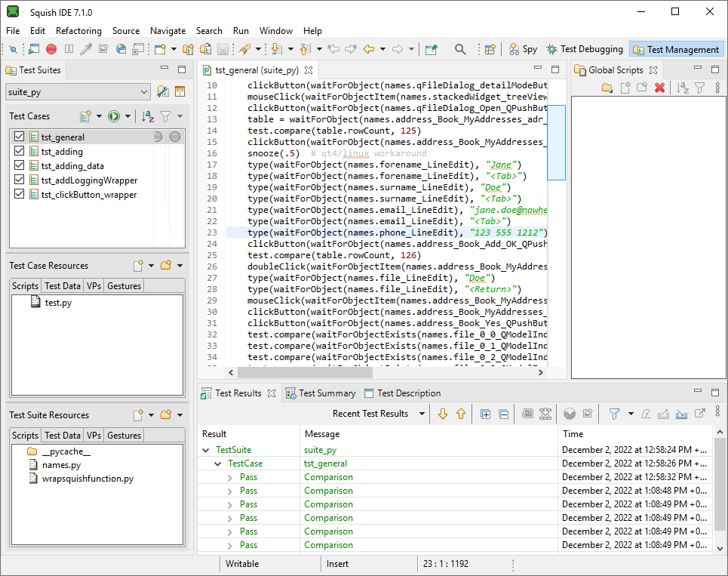Screen dimensions: 728x576
Task: Disable the tst_clickButton_wrapper checkbox
Action: click(20, 194)
